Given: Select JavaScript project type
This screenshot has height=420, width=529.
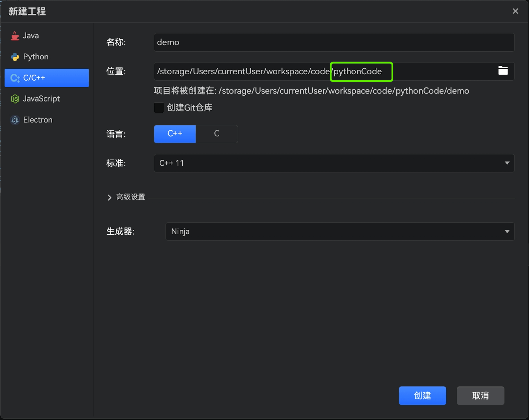Looking at the screenshot, I should tap(47, 99).
